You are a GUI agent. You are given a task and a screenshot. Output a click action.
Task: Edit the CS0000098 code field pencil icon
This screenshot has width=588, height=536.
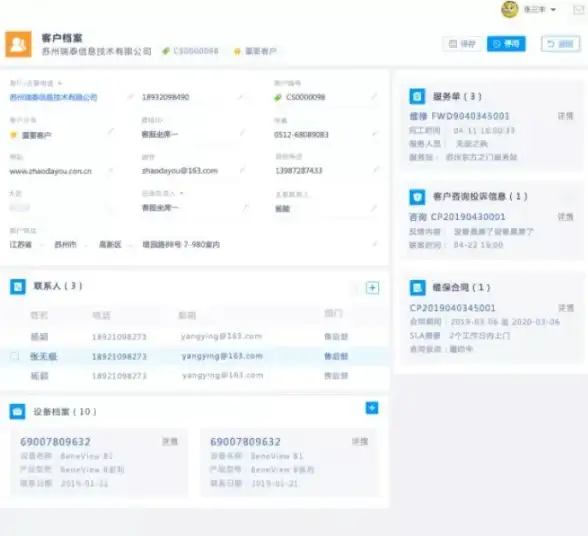374,96
